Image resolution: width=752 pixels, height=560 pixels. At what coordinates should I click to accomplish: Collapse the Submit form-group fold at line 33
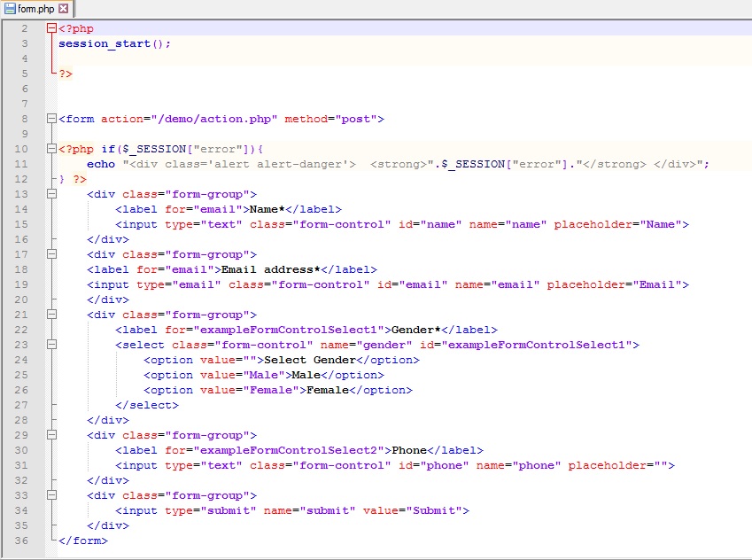point(51,494)
